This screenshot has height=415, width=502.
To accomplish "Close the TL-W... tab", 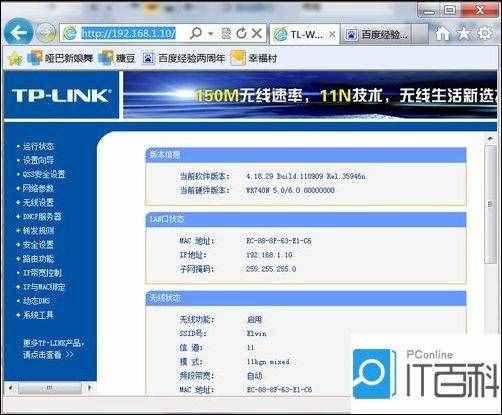I will (332, 34).
